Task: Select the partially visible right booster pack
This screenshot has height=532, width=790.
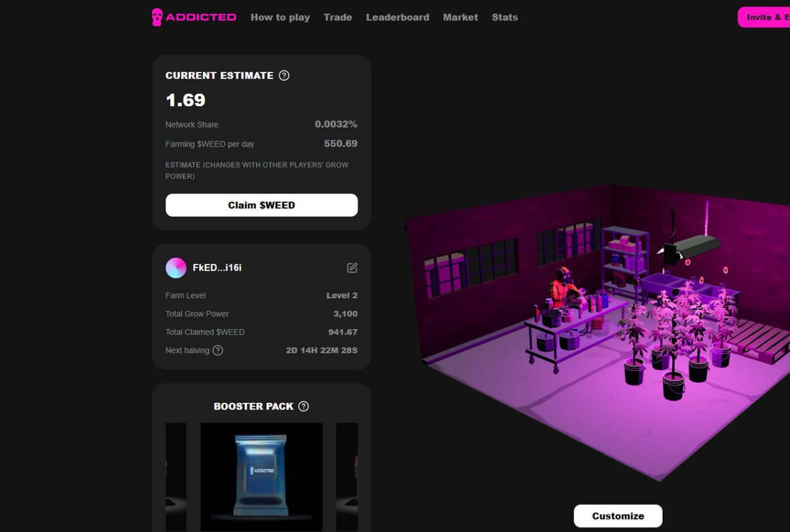Action: point(347,477)
